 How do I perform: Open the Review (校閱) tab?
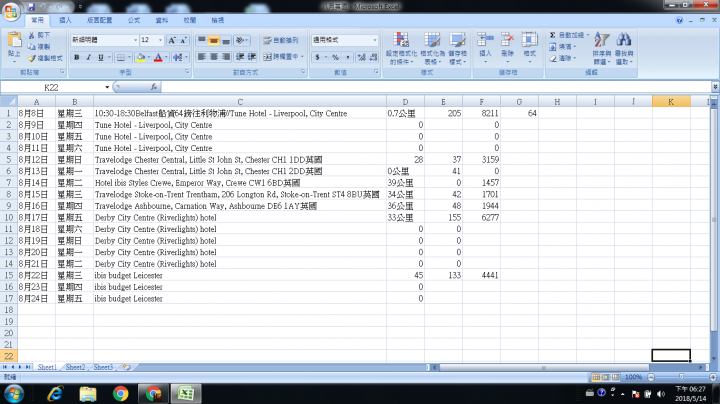[x=190, y=20]
